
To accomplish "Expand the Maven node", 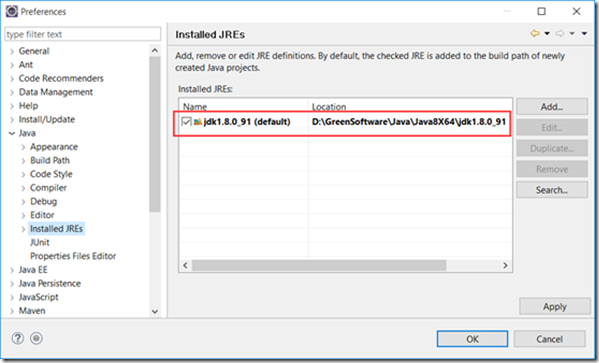I will [x=12, y=311].
